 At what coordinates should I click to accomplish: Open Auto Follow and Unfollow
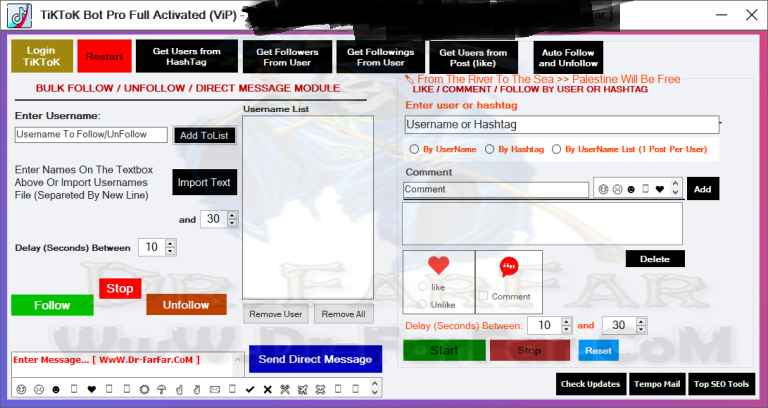(567, 56)
